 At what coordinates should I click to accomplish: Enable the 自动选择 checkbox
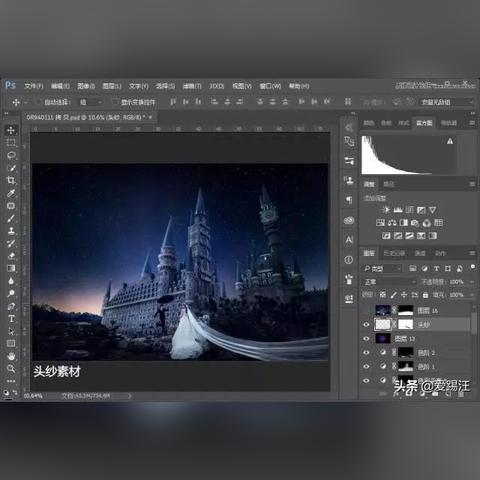39,102
